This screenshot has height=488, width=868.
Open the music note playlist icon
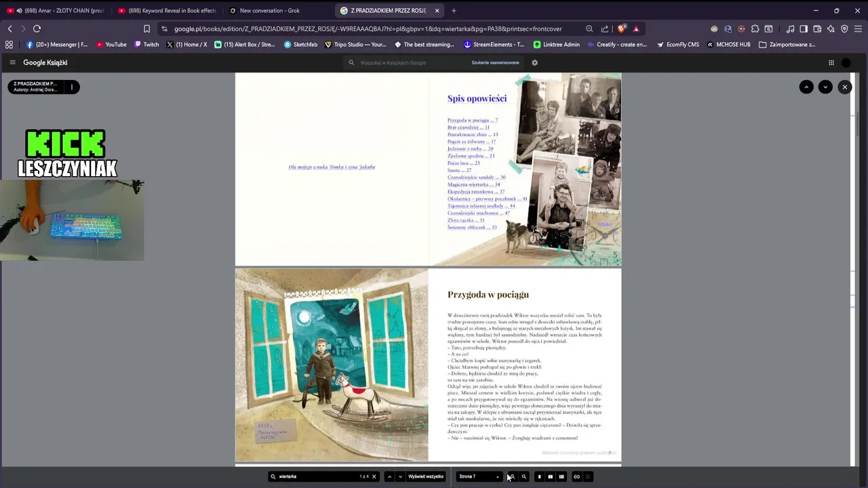coord(790,28)
